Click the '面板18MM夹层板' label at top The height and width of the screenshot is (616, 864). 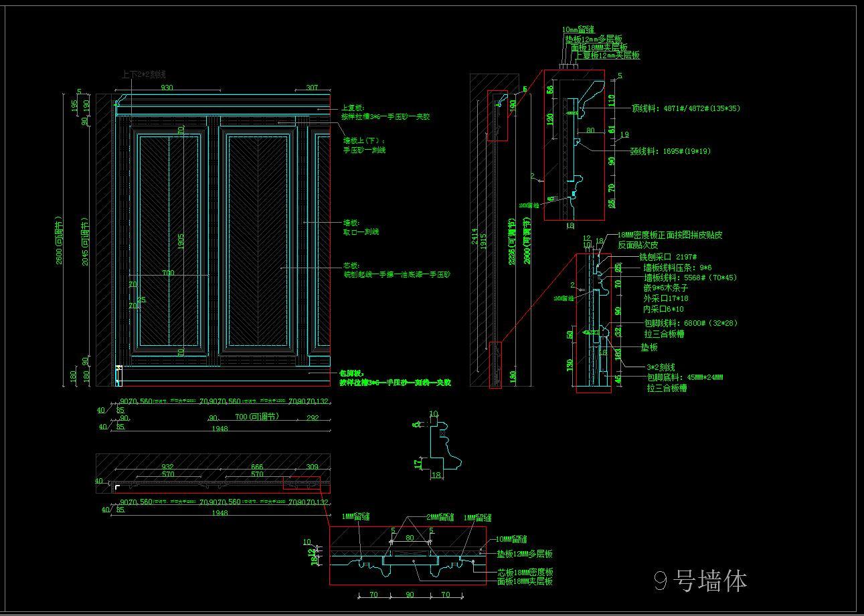point(599,47)
